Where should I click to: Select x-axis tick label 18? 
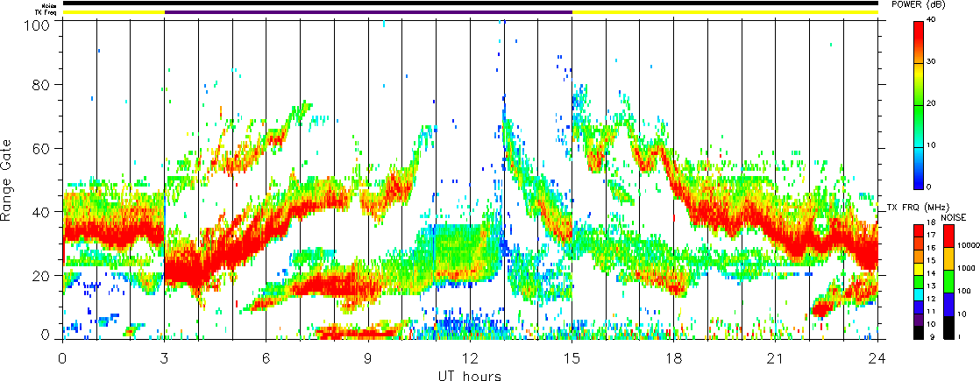[x=674, y=356]
